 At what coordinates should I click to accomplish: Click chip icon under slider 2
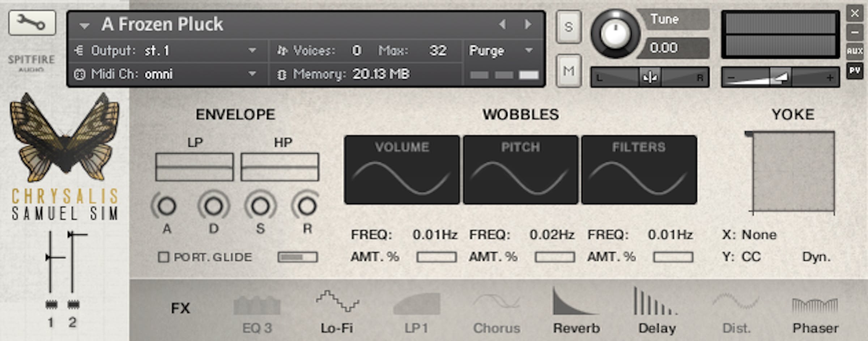click(x=73, y=305)
